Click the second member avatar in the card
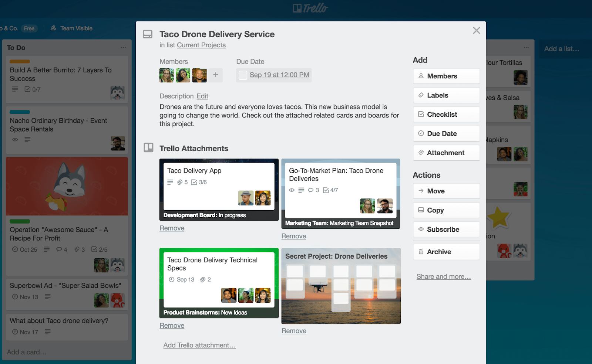 point(183,75)
